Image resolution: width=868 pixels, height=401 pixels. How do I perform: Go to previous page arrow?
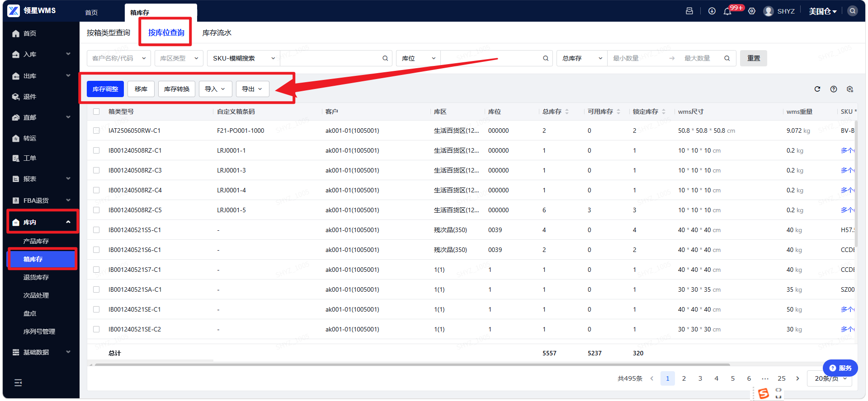coord(651,378)
